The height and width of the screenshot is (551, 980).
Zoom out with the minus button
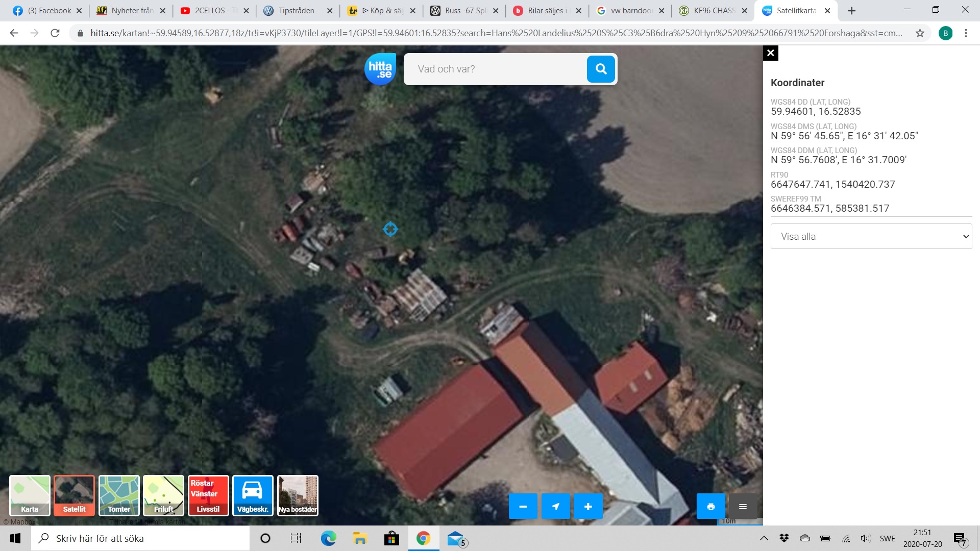pos(523,506)
